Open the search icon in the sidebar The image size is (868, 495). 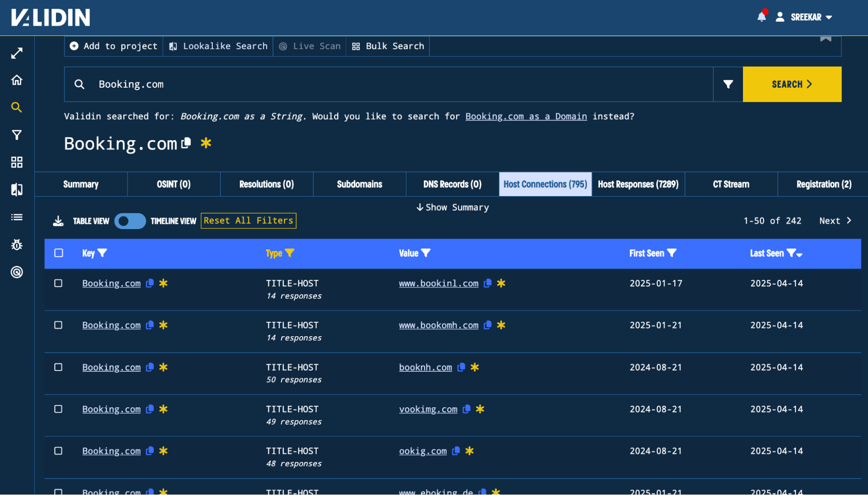tap(17, 107)
